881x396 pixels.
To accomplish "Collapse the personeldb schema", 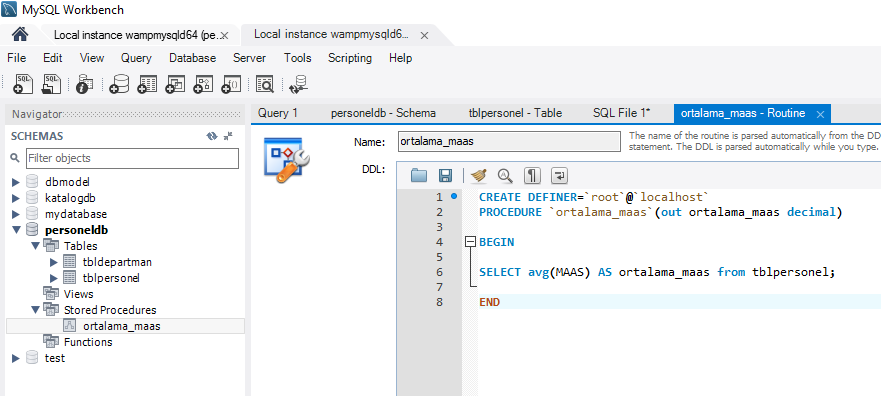I will [16, 230].
